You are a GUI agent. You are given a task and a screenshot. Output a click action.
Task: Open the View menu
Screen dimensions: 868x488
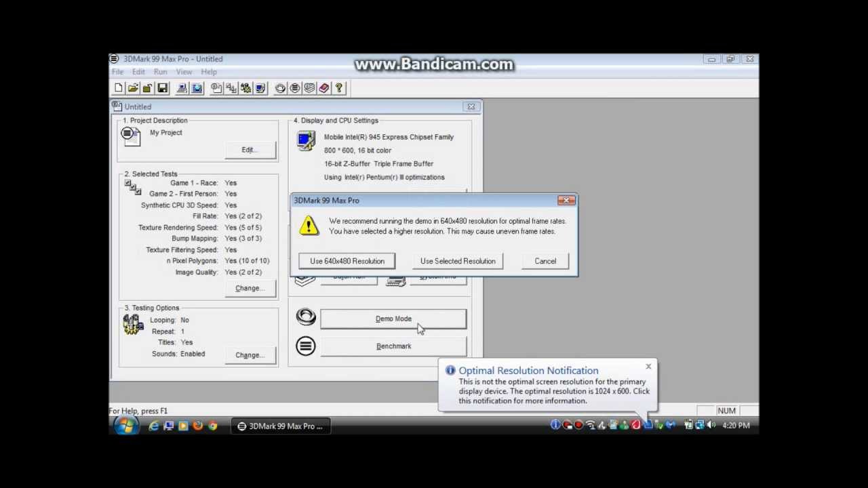click(x=184, y=72)
